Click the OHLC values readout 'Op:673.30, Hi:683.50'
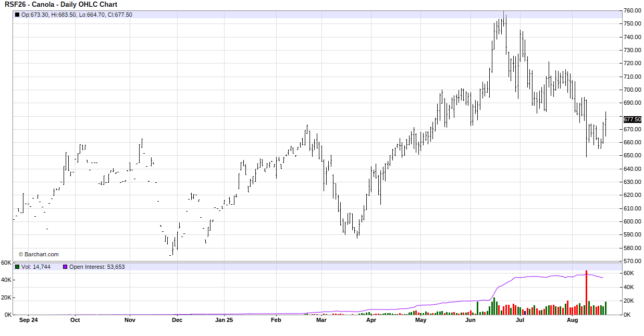 tap(48, 15)
